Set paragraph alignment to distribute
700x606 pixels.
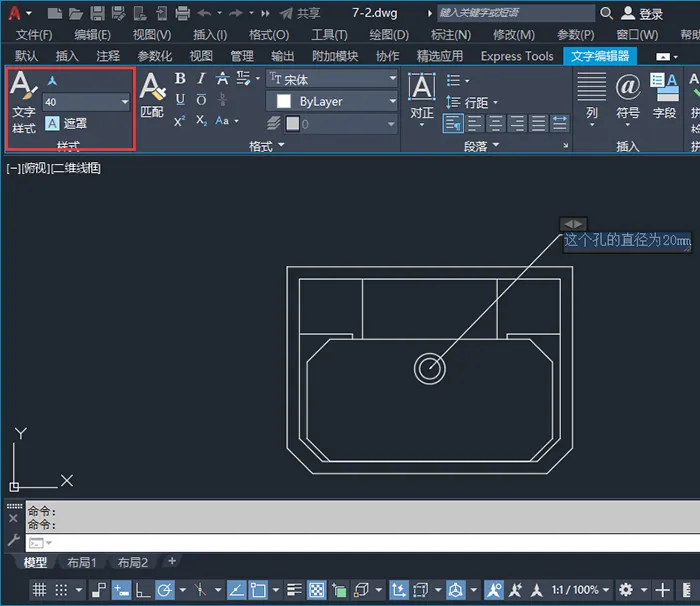tap(559, 123)
